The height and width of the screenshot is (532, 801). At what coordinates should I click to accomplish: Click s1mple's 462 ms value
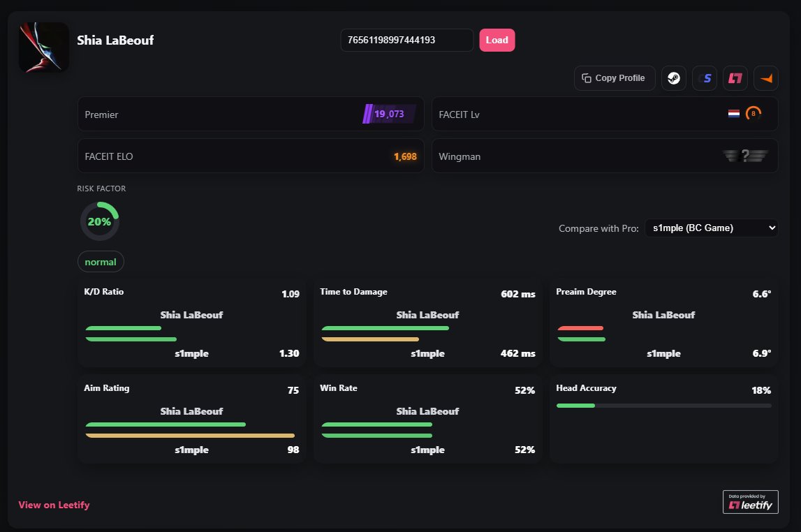518,353
